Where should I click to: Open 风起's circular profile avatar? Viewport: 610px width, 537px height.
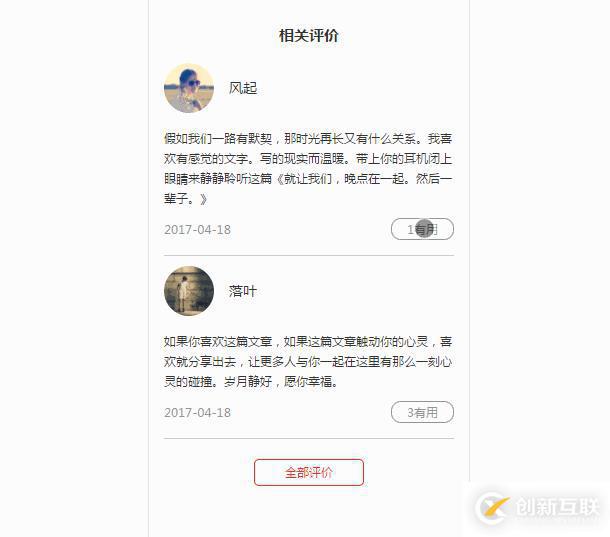pyautogui.click(x=189, y=88)
